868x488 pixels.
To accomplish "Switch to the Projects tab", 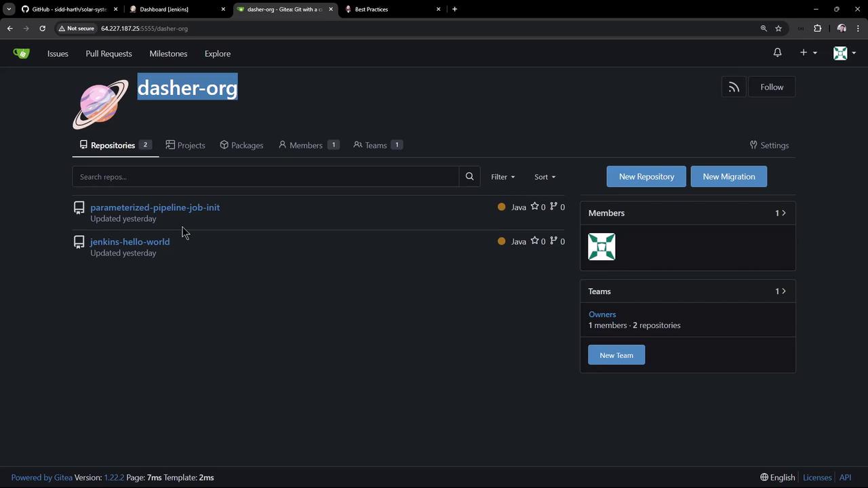I will pyautogui.click(x=185, y=145).
